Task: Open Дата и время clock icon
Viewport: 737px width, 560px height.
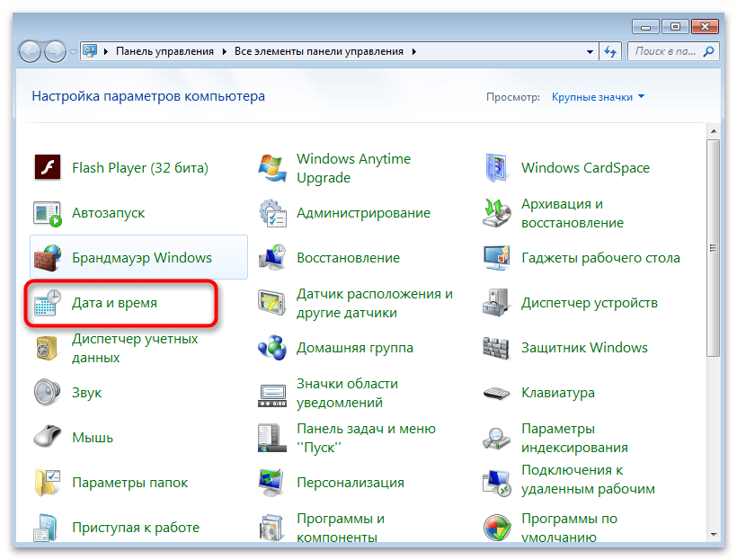Action: tap(47, 303)
